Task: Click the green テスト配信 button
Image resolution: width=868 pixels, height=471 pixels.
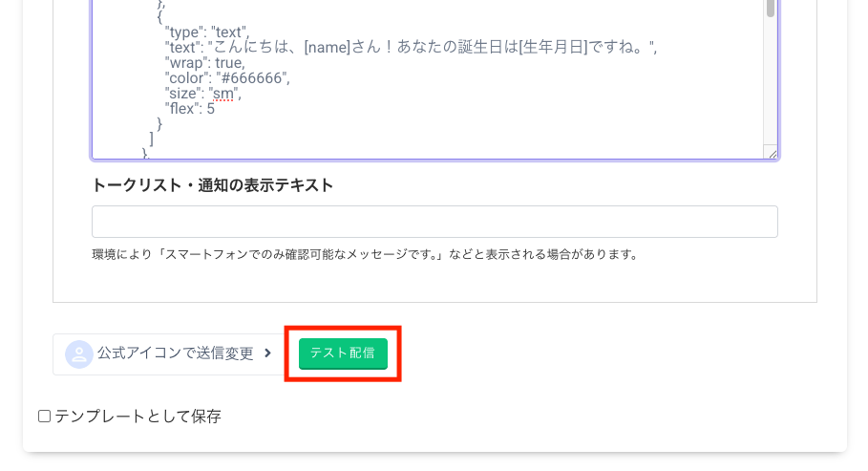Action: coord(343,353)
